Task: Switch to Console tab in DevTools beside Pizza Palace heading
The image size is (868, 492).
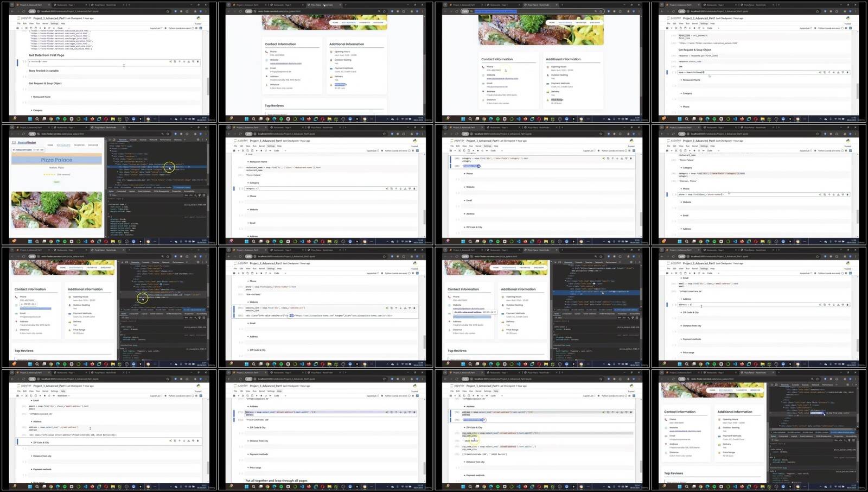Action: pyautogui.click(x=133, y=140)
